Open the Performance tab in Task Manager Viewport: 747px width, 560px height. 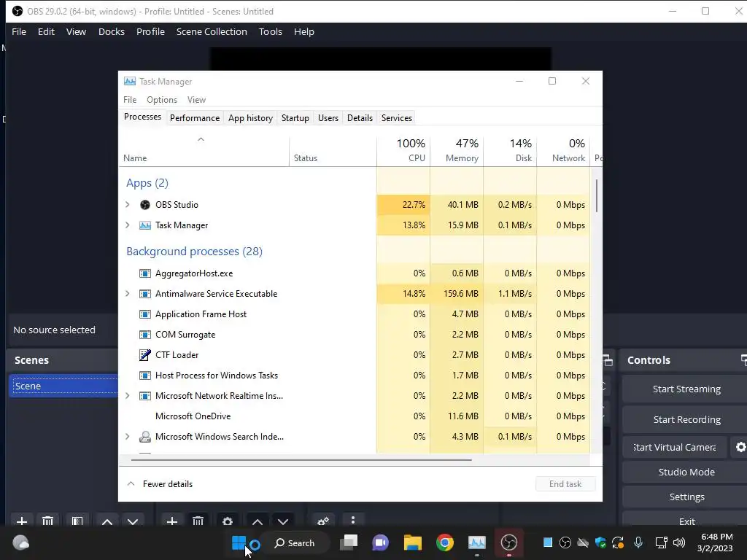click(x=195, y=118)
